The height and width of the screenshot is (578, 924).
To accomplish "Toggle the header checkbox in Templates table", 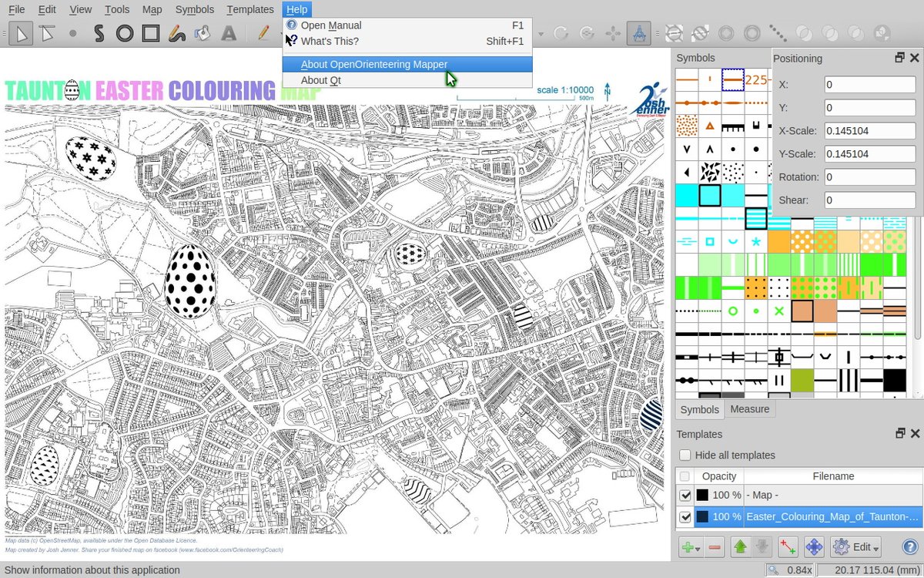I will (685, 476).
